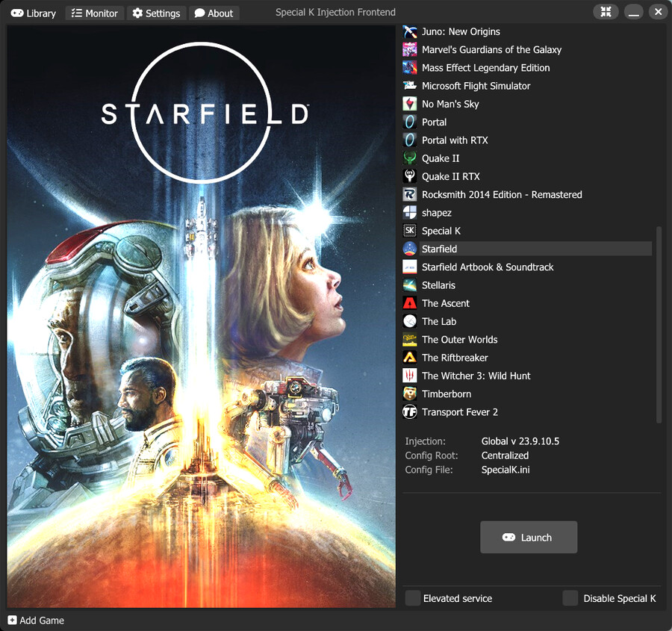Click the Juno: New Origins game icon
This screenshot has height=631, width=672.
click(x=410, y=31)
